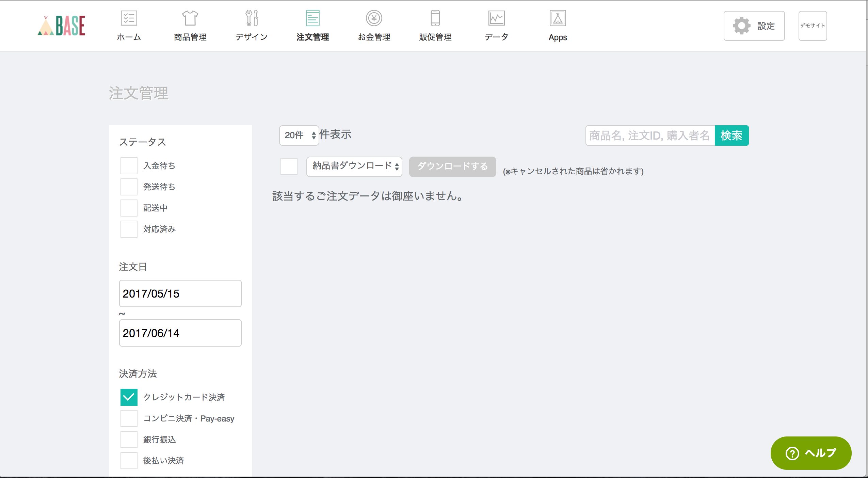The width and height of the screenshot is (868, 478).
Task: Click the 設定 gear button
Action: 754,26
